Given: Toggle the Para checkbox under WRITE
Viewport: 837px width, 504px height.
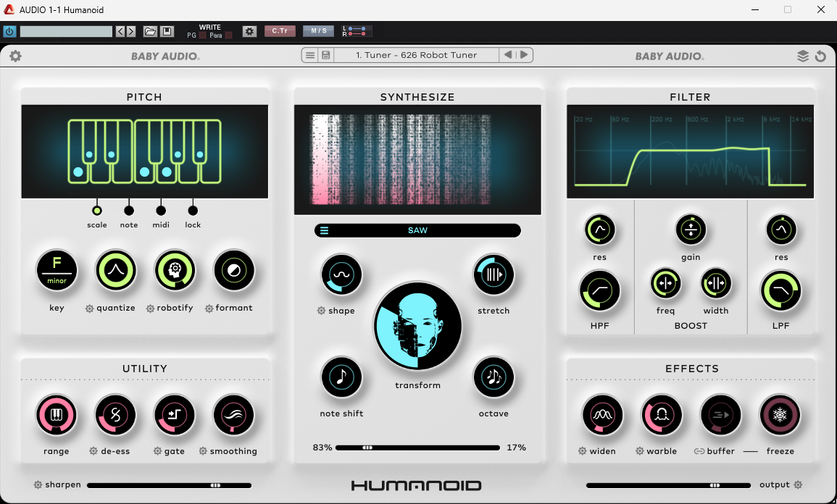Looking at the screenshot, I should point(228,35).
